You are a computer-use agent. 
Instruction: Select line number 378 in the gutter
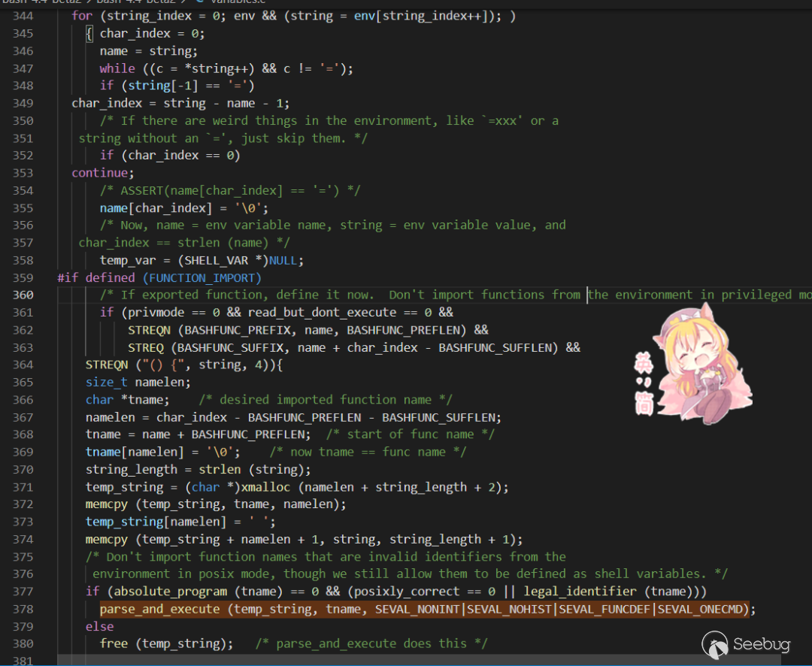point(23,609)
